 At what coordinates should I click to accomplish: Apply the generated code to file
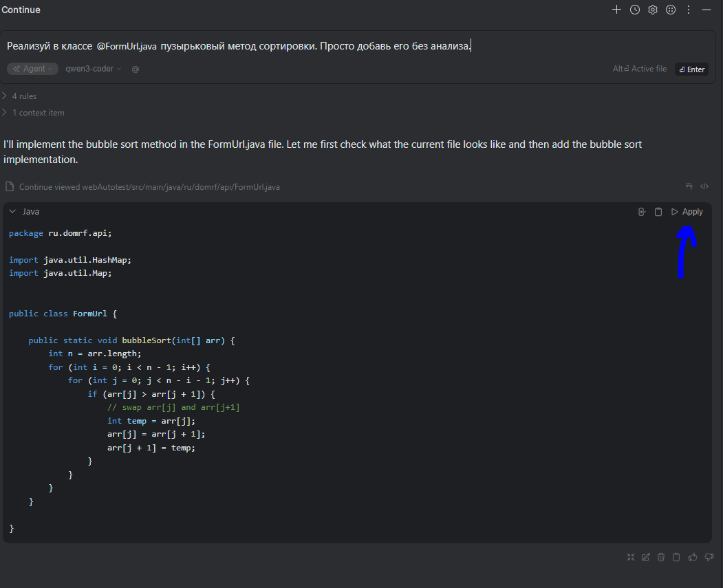[x=688, y=212]
